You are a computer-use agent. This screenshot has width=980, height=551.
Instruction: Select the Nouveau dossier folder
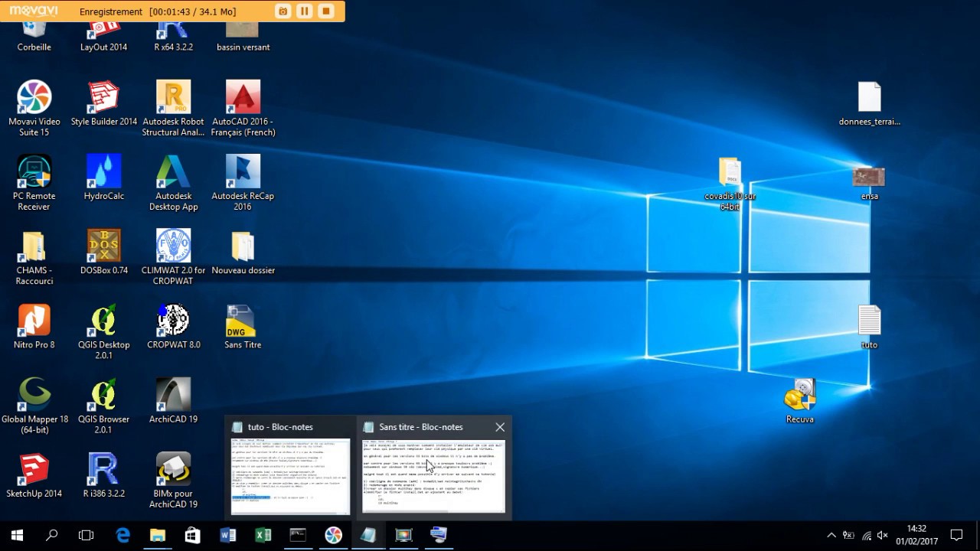pyautogui.click(x=243, y=252)
